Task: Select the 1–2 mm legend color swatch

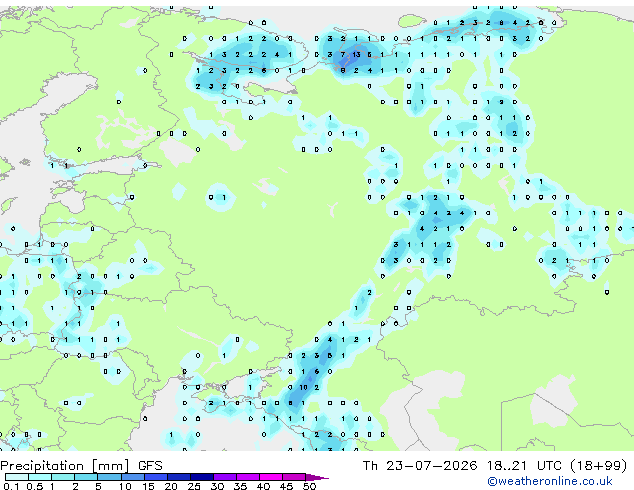Action: (x=63, y=477)
